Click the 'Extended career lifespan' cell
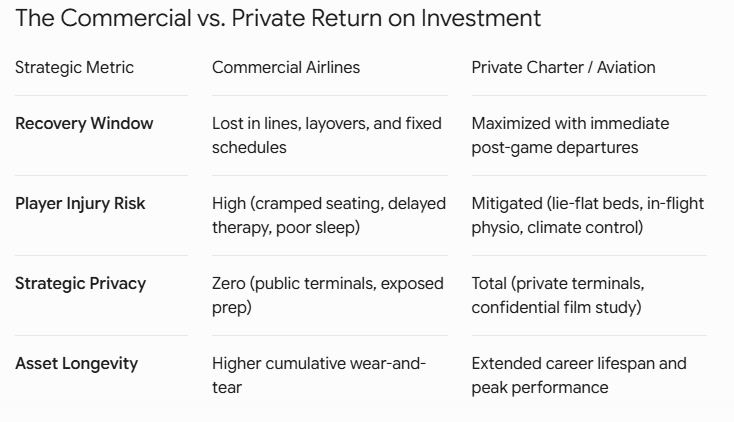The width and height of the screenshot is (734, 422). coord(579,376)
